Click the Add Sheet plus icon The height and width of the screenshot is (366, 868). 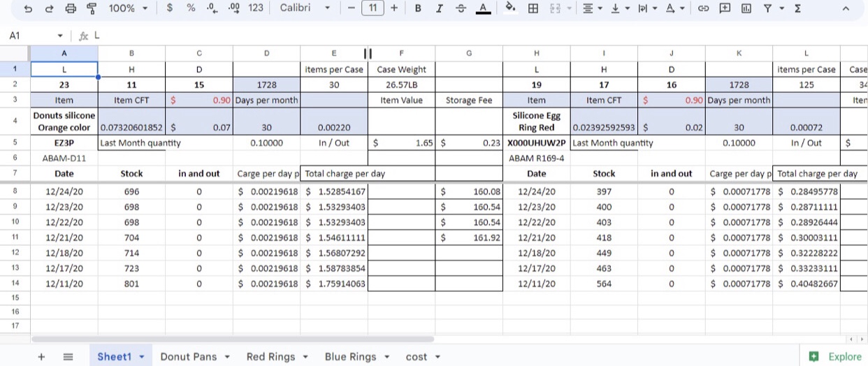41,356
